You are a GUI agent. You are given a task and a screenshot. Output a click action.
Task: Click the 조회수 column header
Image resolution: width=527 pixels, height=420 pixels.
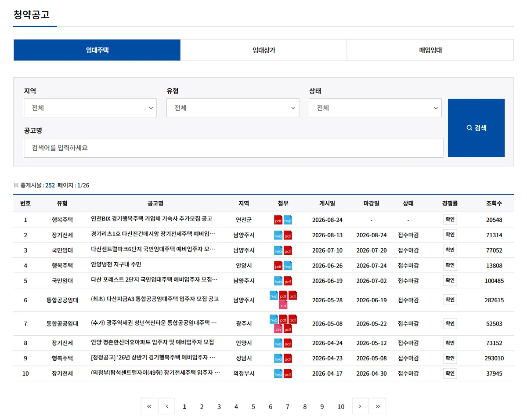[494, 204]
